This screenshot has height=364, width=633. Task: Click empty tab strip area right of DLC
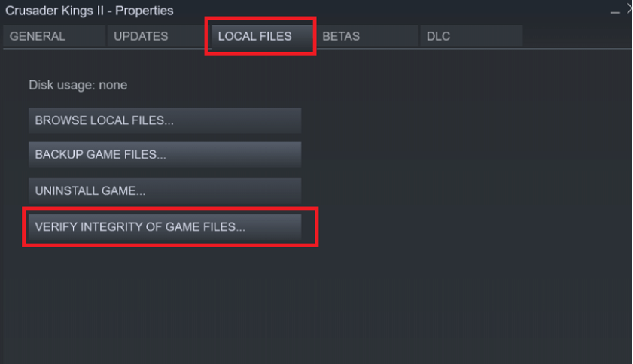point(577,36)
